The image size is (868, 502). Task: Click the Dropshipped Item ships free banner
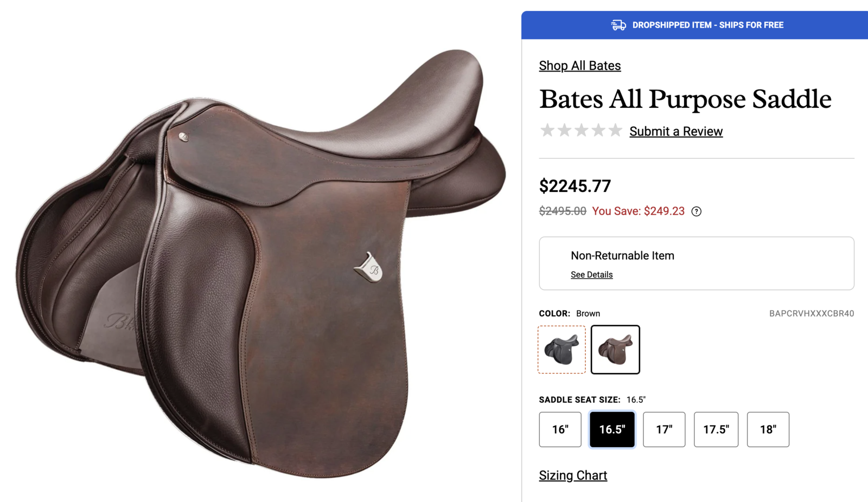point(694,25)
